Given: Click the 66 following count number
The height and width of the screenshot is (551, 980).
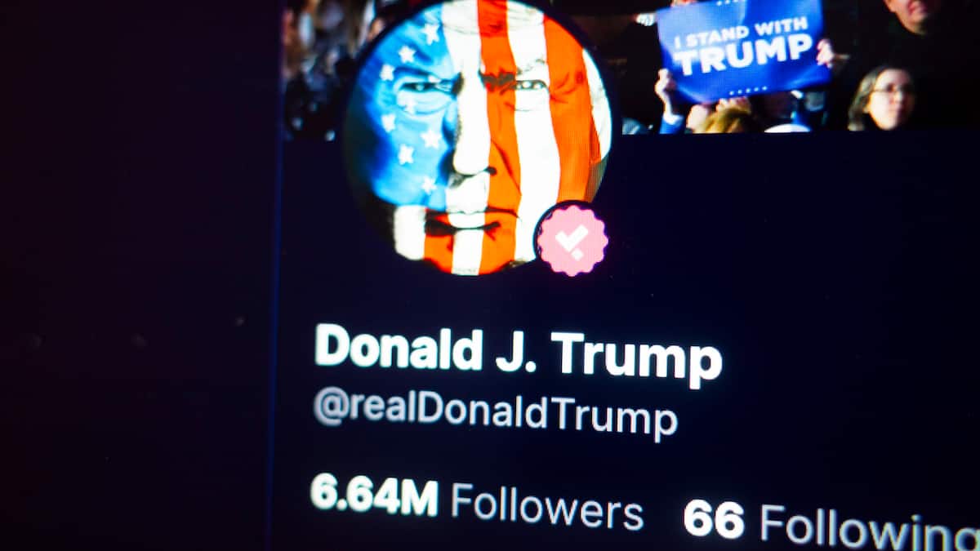Looking at the screenshot, I should 714,518.
